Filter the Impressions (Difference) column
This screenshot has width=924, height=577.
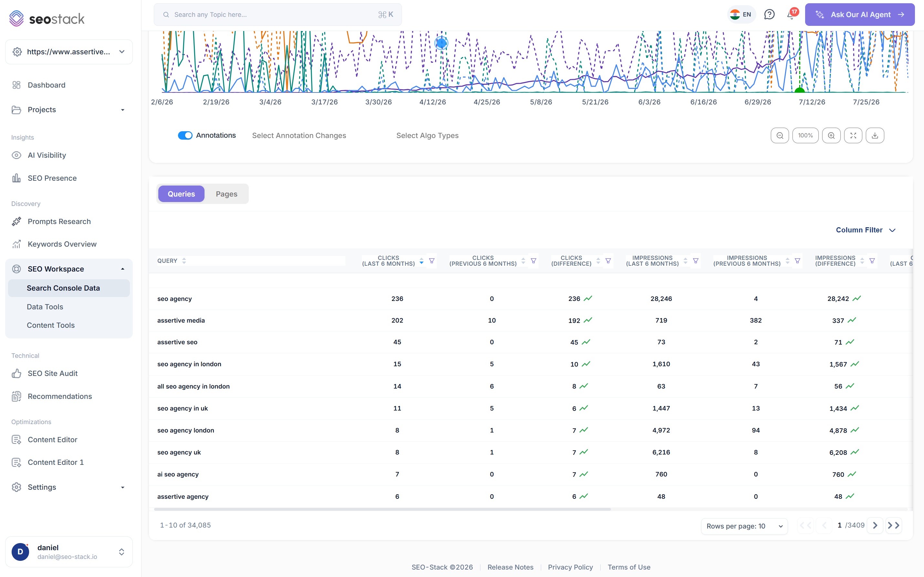pyautogui.click(x=872, y=261)
